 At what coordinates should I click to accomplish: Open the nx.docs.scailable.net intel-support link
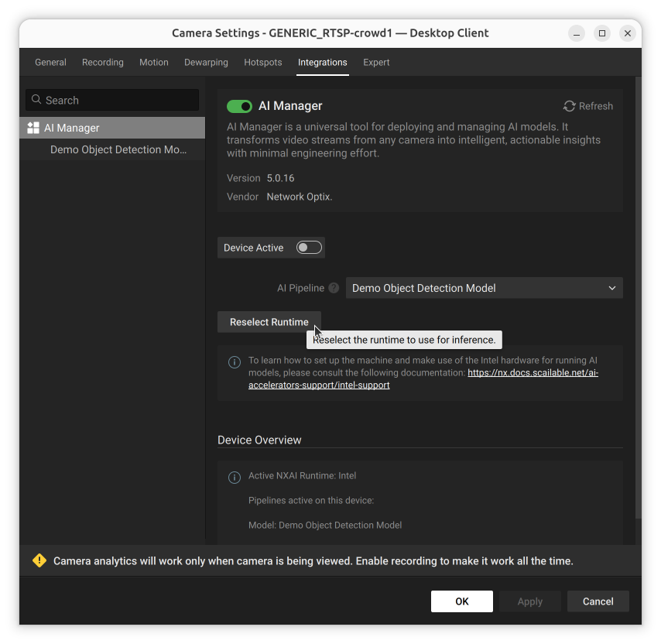click(x=533, y=372)
